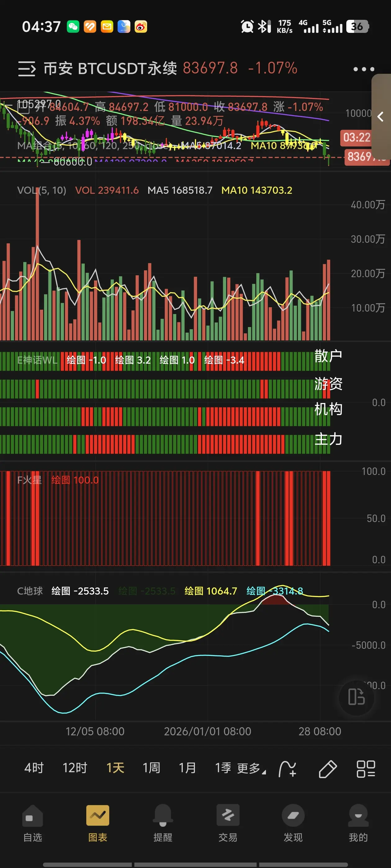Tap the 83697.8 price in header
The width and height of the screenshot is (391, 868).
coord(210,68)
